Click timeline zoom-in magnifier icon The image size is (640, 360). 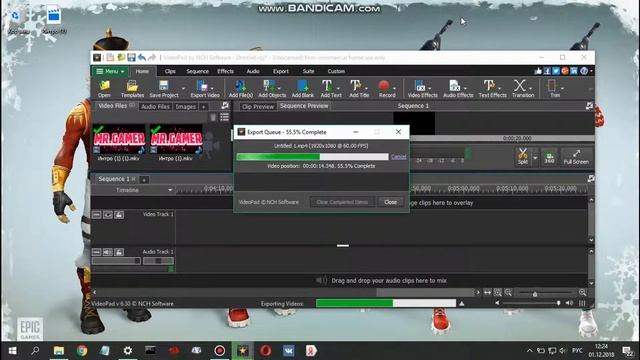(582, 292)
